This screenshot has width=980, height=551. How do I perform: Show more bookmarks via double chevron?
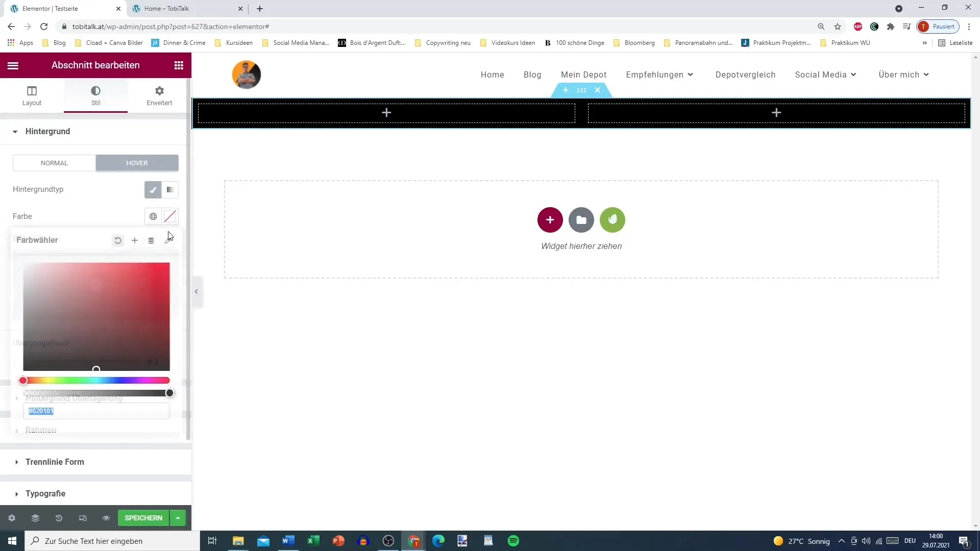pos(924,43)
